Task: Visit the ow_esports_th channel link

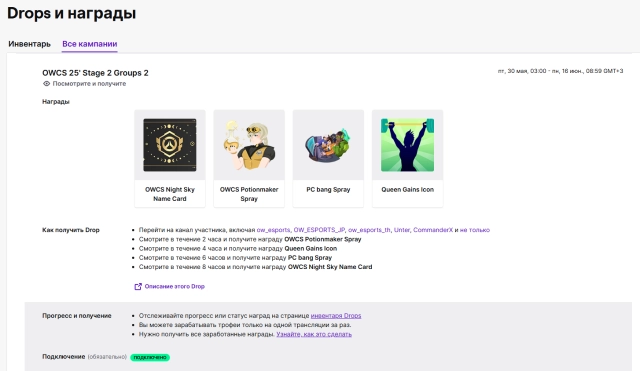Action: 369,230
